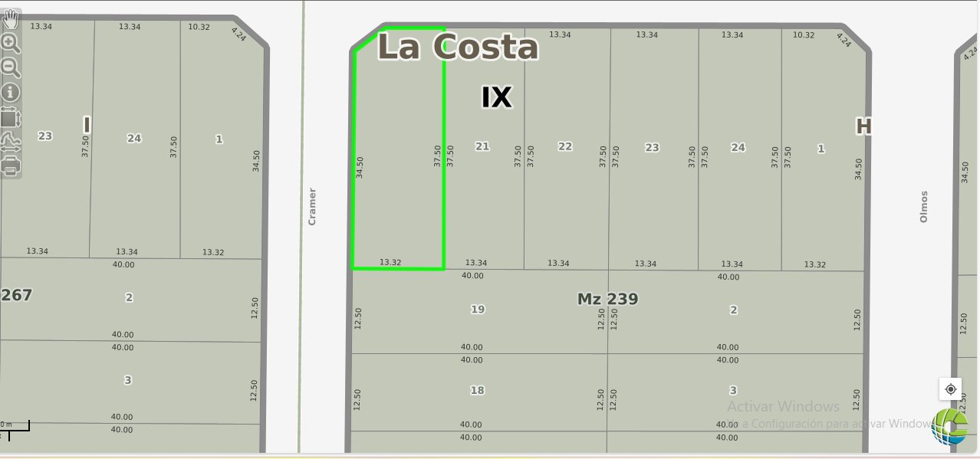Select parcel 18 below parcel 19
Viewport: 980px width, 459px height.
(477, 391)
